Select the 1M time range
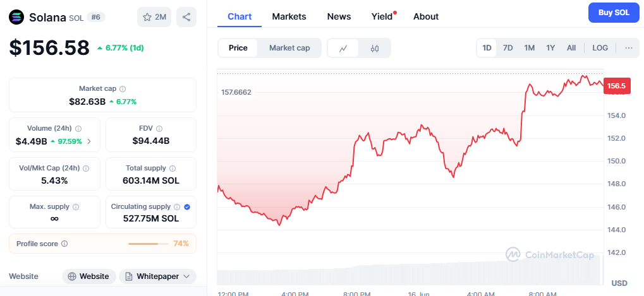Screen dimensions: 644x296 click(x=530, y=48)
